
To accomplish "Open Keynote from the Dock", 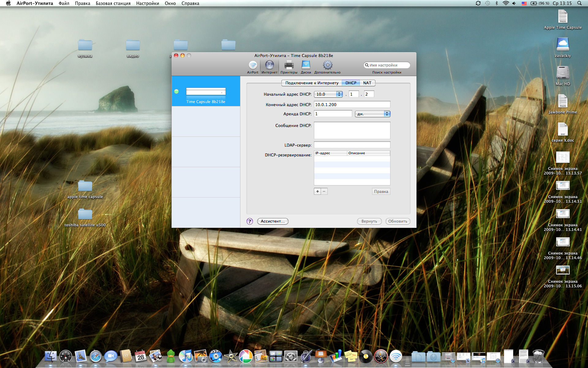I will pyautogui.click(x=321, y=356).
